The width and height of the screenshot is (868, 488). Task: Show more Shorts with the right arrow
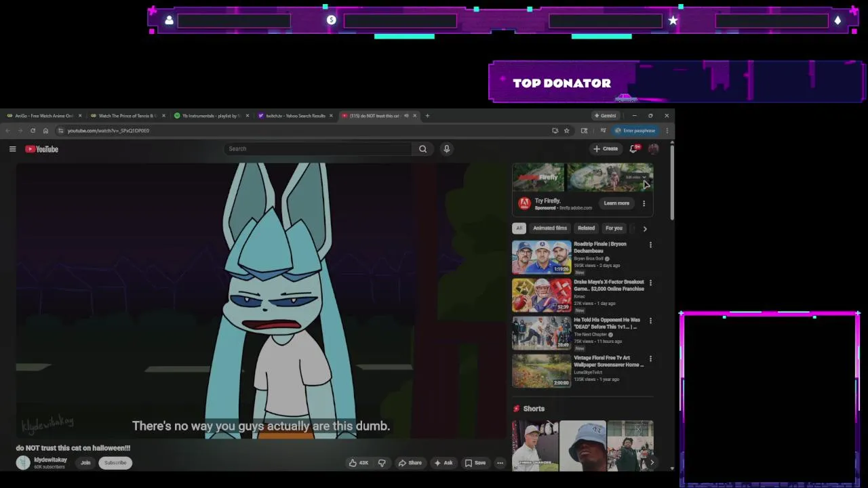pos(652,463)
